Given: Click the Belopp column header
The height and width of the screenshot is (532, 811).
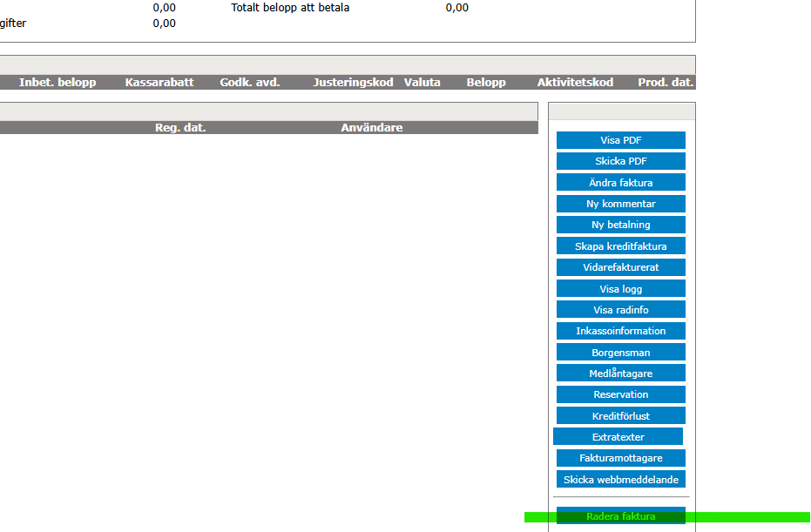Looking at the screenshot, I should click(x=485, y=83).
